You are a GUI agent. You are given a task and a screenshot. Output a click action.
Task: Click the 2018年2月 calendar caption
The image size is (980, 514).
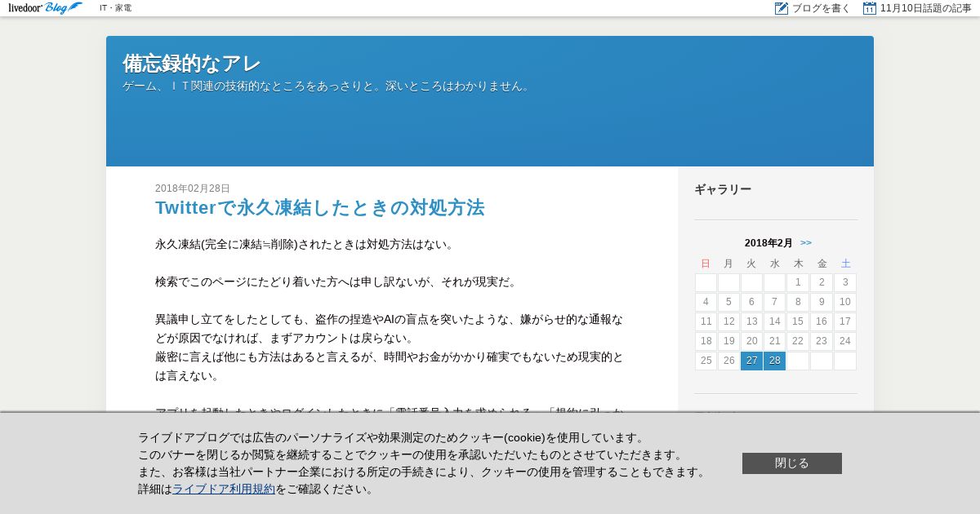tap(768, 243)
